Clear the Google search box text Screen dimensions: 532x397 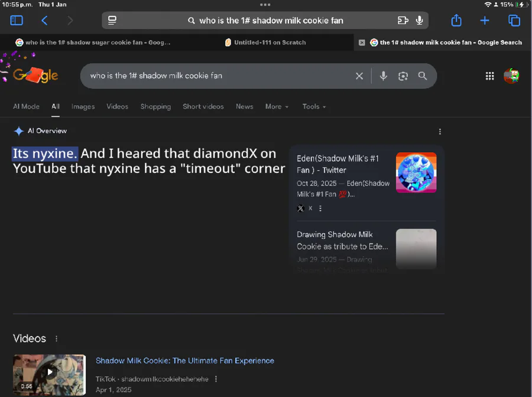tap(359, 76)
